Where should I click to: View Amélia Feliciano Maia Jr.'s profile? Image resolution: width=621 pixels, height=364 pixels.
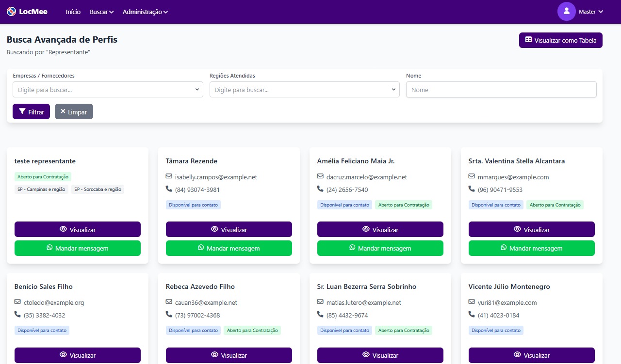(380, 229)
